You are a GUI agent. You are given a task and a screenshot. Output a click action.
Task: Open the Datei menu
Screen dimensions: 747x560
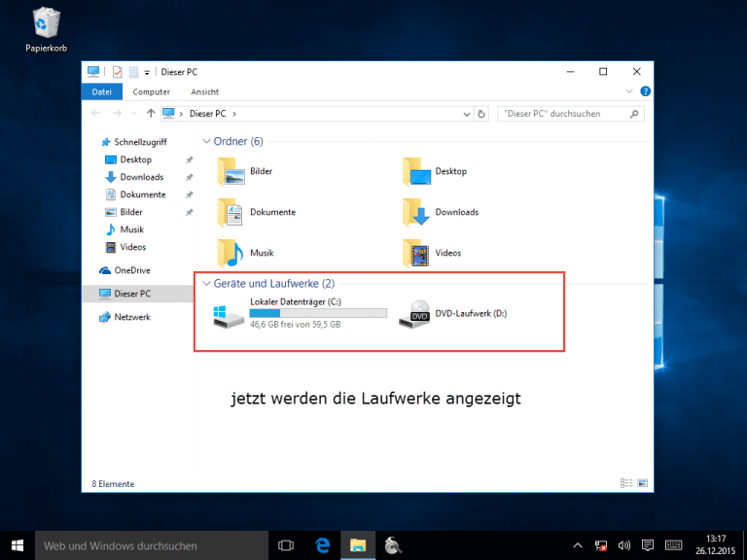coord(102,92)
